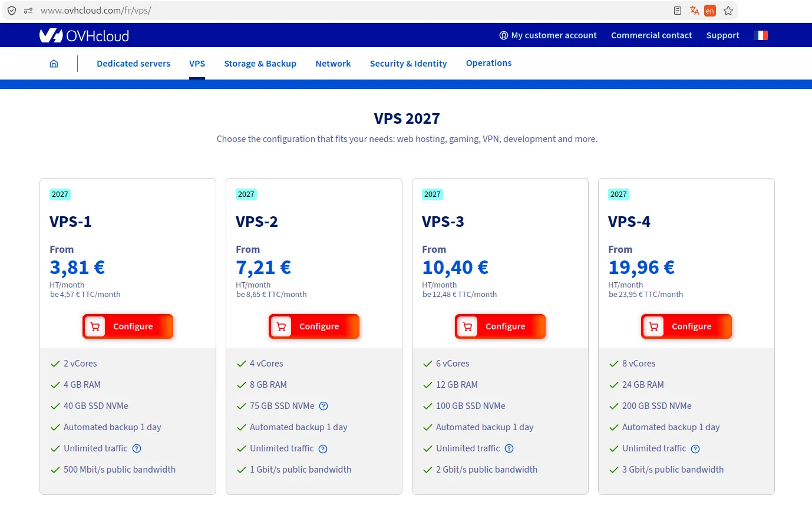Viewport: 812px width, 505px height.
Task: Bookmark this page with the star icon
Action: point(728,11)
